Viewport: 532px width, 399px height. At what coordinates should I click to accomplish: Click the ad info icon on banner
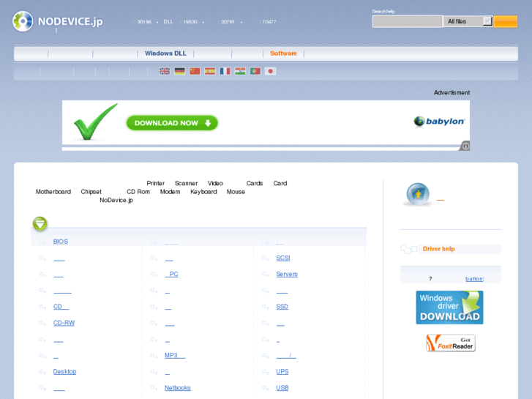tap(465, 146)
